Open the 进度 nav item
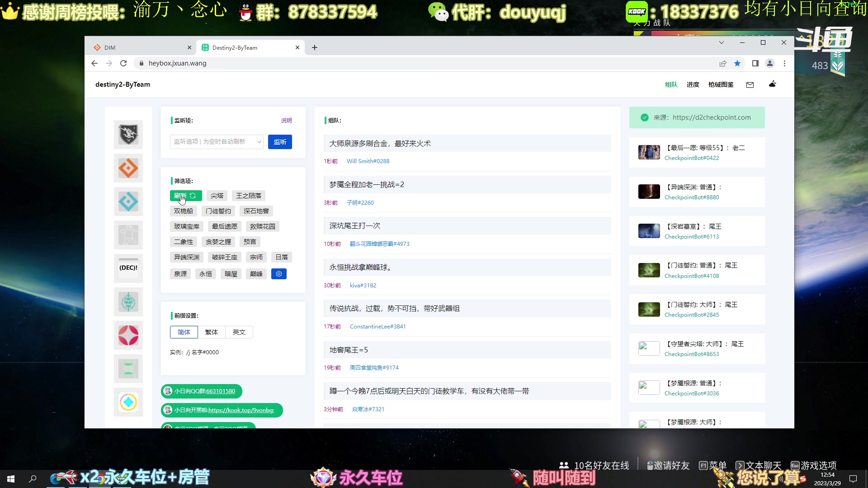 (x=693, y=84)
